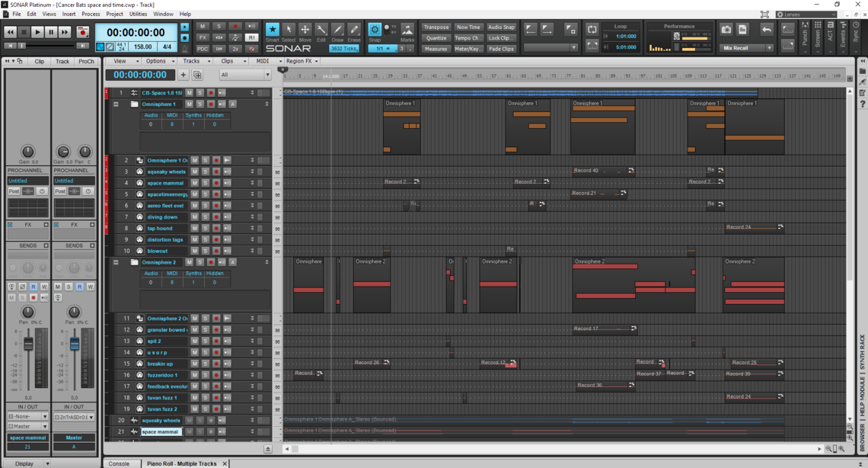Image resolution: width=868 pixels, height=468 pixels.
Task: Click the Fade Clips button
Action: click(501, 49)
